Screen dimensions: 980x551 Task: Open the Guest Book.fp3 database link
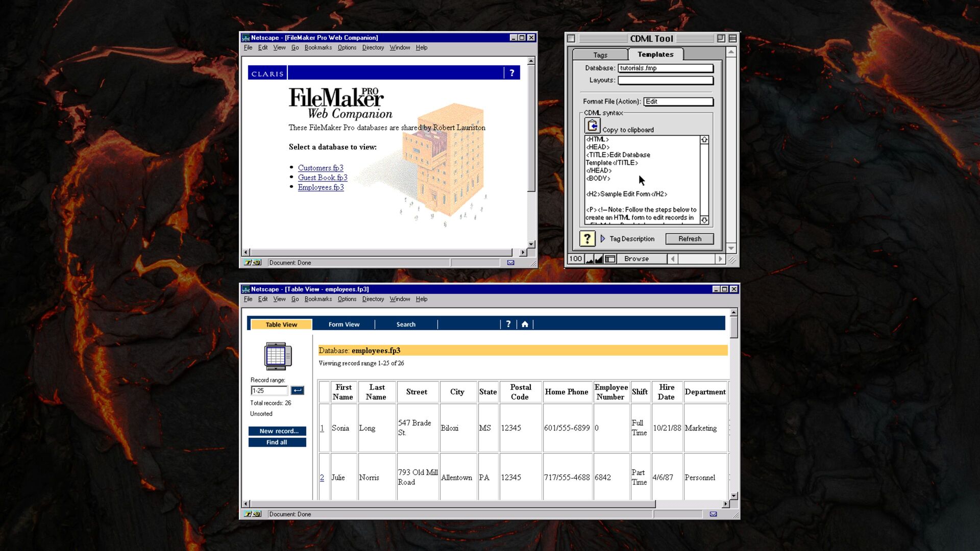pyautogui.click(x=323, y=178)
